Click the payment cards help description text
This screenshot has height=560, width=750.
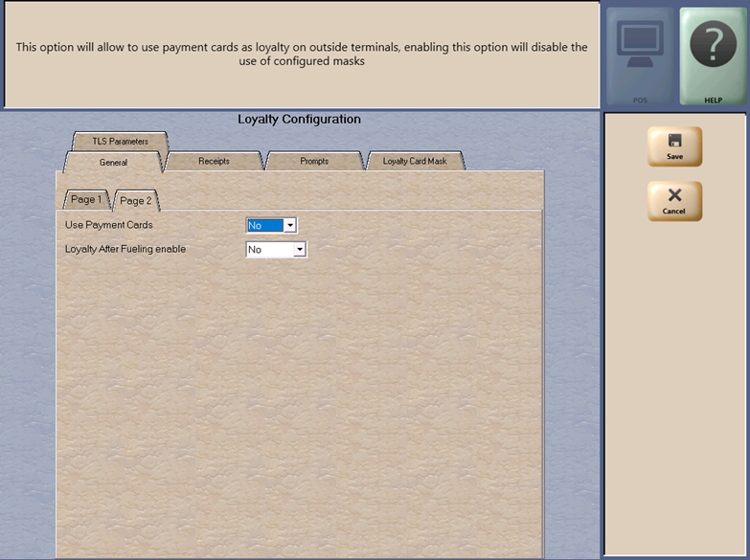(302, 54)
